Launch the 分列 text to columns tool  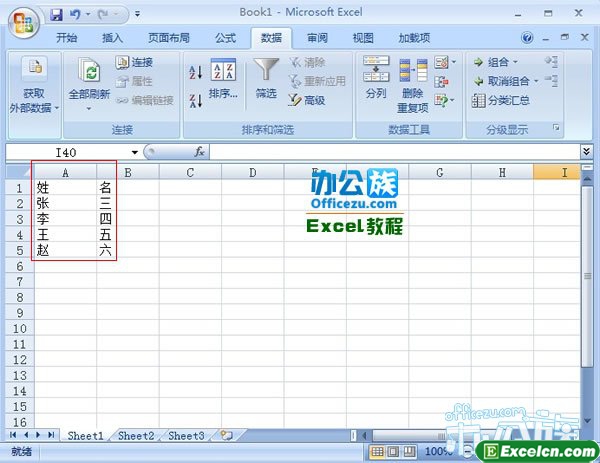(376, 78)
